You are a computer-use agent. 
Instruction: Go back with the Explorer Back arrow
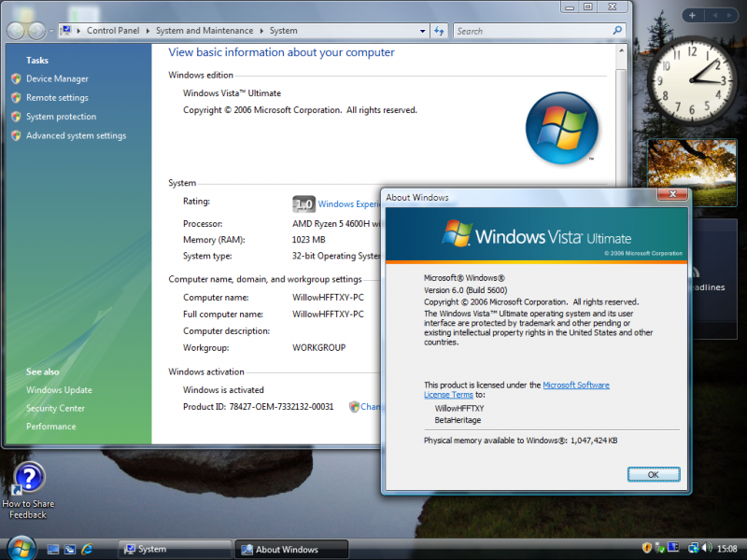(16, 31)
